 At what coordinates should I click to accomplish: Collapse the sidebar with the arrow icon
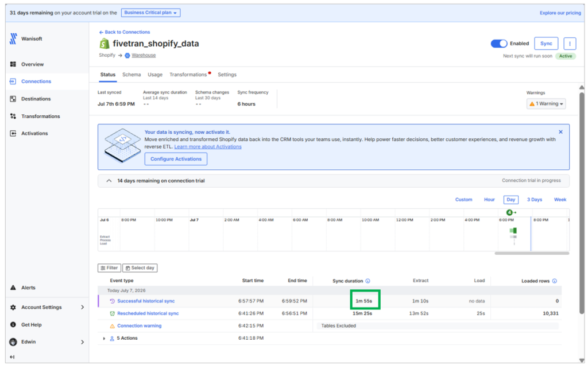[12, 357]
